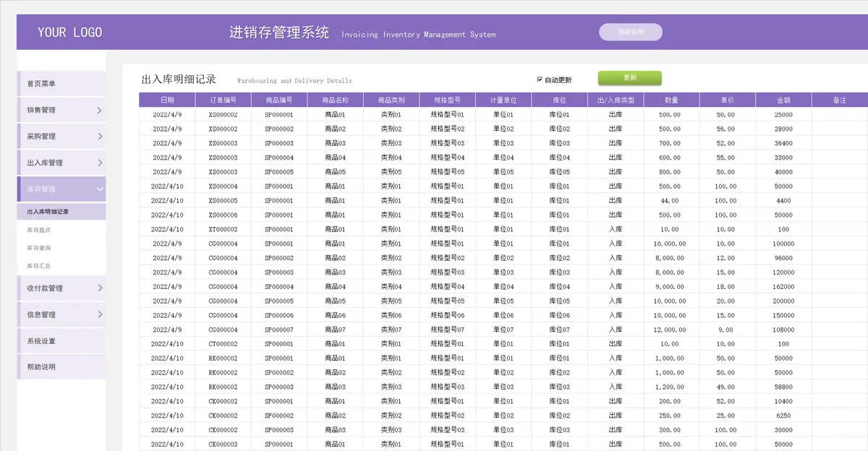Open 帮助说明 item in the left sidebar
Image resolution: width=868 pixels, height=451 pixels.
[61, 367]
